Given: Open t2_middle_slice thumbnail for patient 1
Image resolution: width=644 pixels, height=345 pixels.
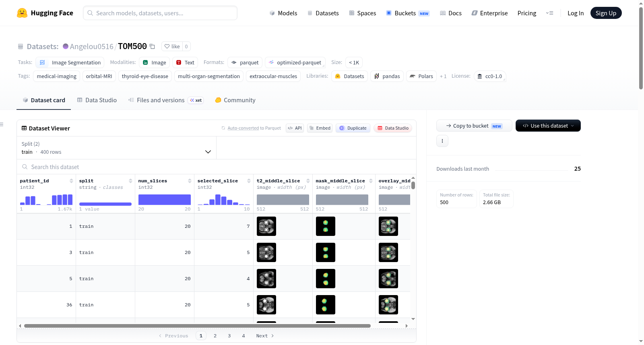Looking at the screenshot, I should pos(266,226).
